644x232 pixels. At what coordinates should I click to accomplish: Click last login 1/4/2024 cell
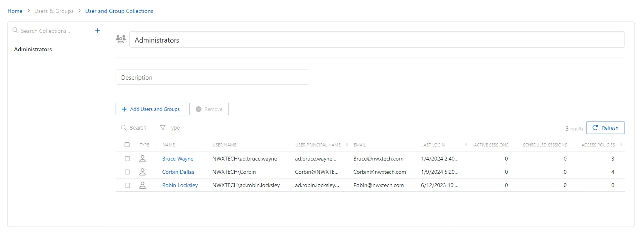tap(440, 159)
